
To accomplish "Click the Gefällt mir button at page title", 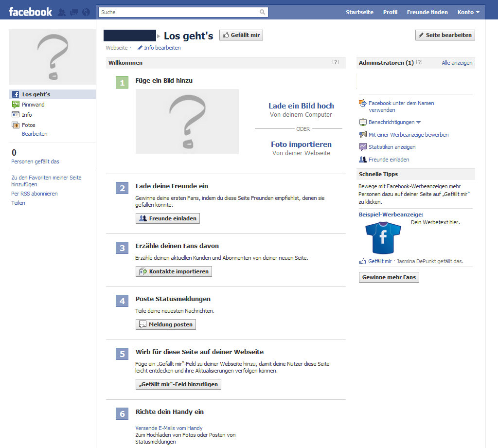I will (x=241, y=35).
